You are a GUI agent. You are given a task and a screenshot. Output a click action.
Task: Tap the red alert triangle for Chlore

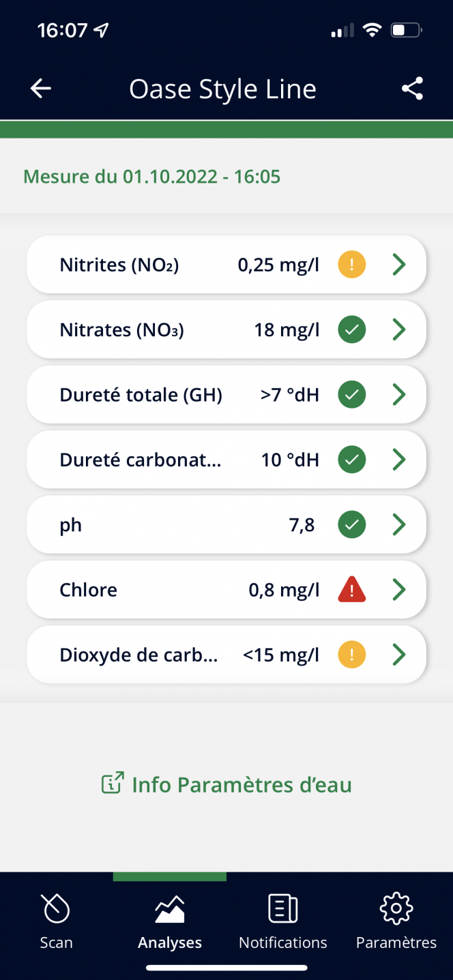(351, 590)
